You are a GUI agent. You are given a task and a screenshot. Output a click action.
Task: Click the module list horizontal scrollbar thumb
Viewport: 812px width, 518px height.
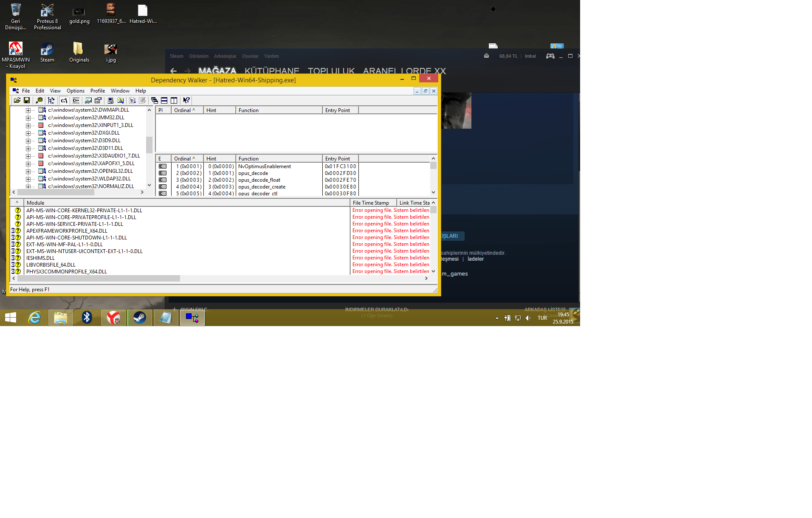pos(99,279)
